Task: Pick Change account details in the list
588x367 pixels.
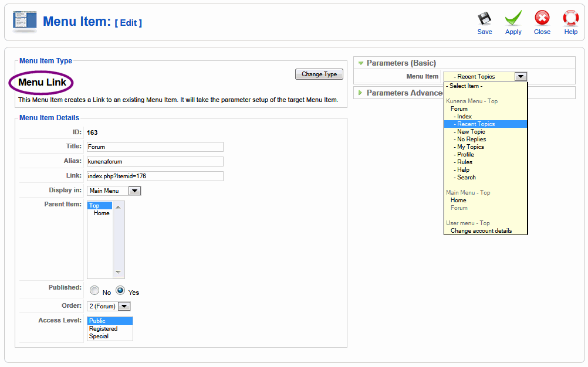Action: pos(481,231)
